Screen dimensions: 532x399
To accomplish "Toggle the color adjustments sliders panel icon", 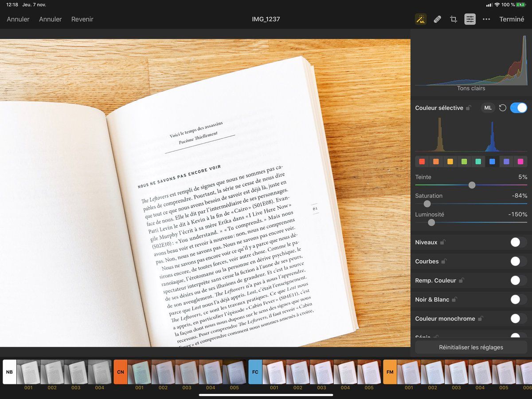I will [470, 19].
